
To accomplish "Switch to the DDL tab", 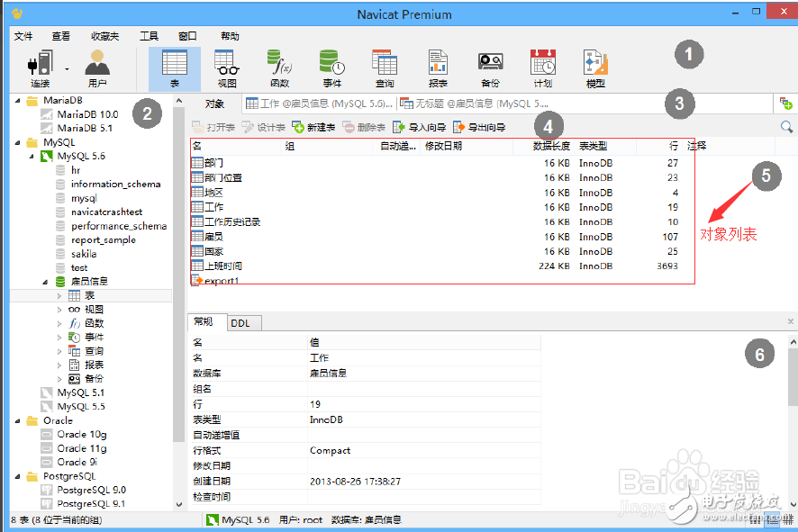I will click(x=241, y=323).
